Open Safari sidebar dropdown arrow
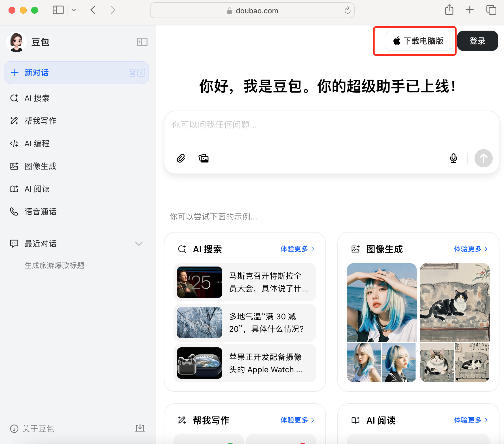 (74, 10)
